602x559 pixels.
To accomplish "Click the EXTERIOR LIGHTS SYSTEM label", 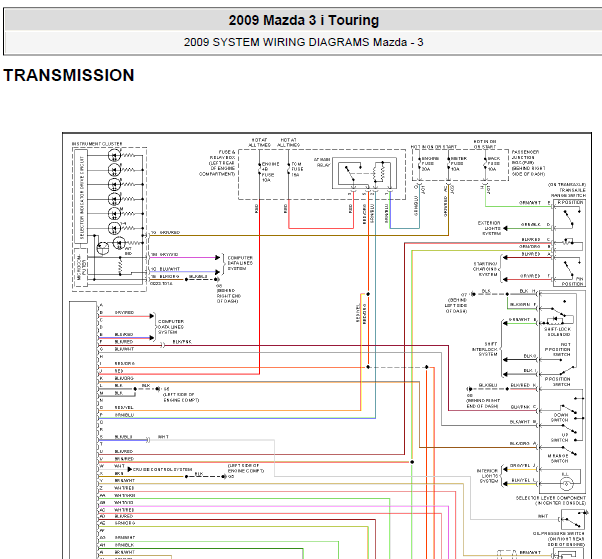I will [x=489, y=228].
